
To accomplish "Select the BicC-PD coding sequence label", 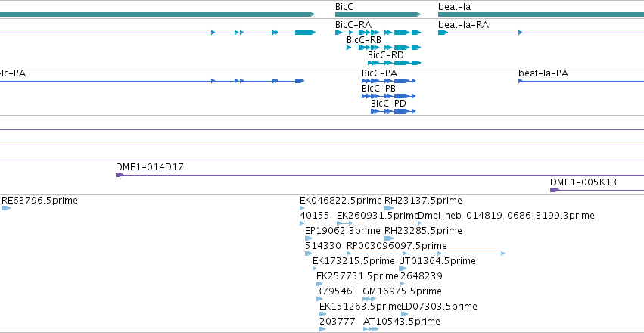I will click(x=388, y=104).
